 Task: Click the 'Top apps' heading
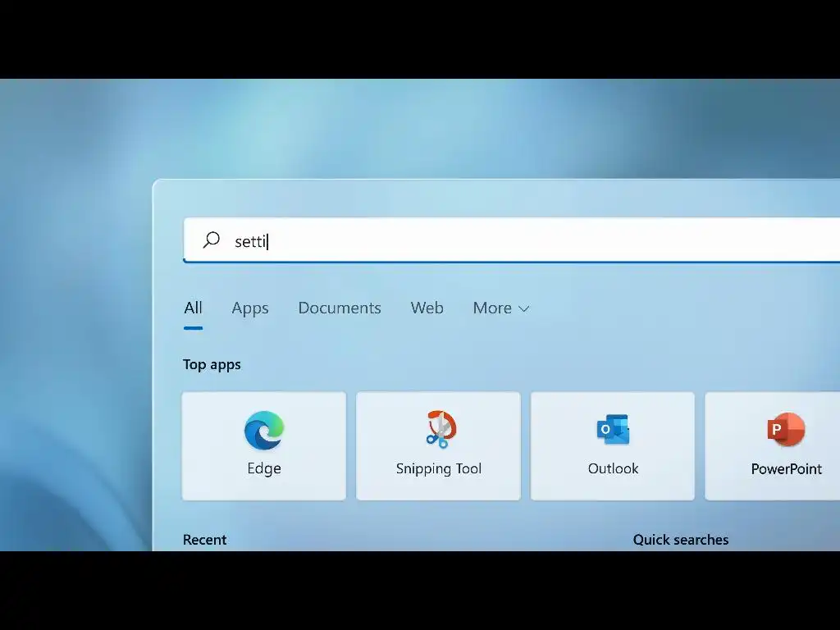212,365
